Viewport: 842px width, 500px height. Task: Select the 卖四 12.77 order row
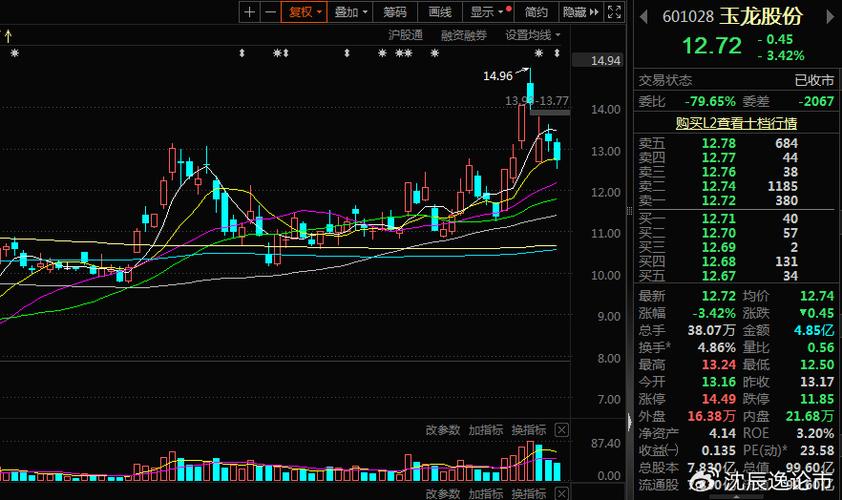point(736,158)
